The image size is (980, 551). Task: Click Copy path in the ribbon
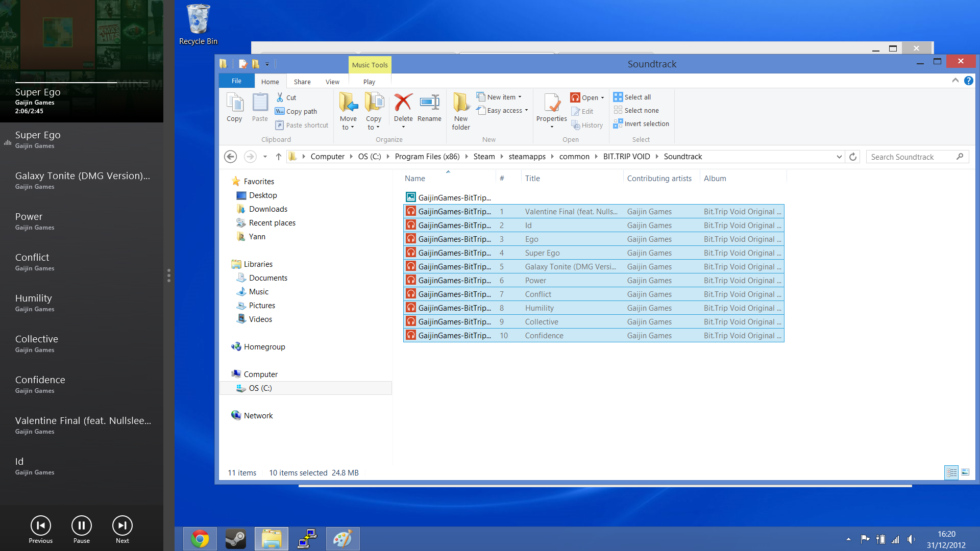[x=296, y=111]
